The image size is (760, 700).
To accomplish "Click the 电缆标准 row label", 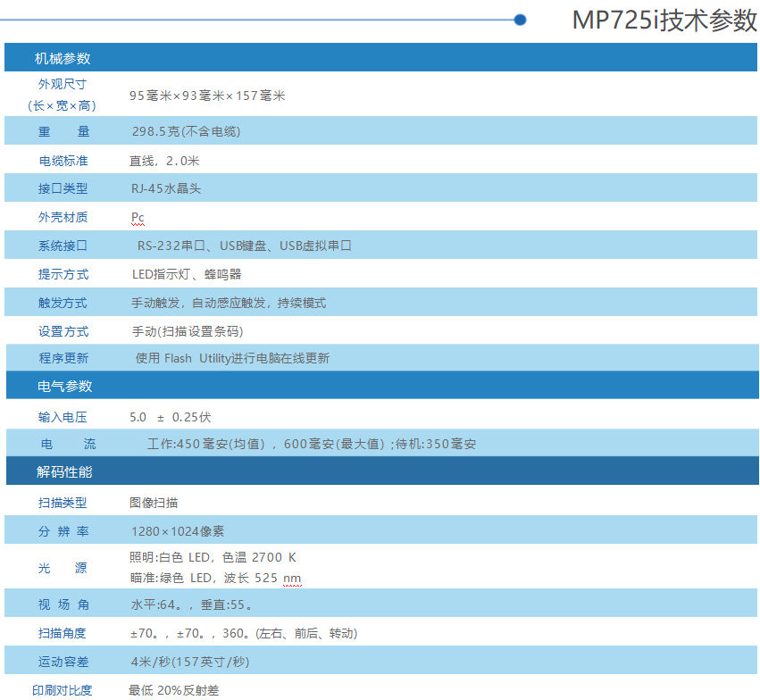I will (x=63, y=161).
